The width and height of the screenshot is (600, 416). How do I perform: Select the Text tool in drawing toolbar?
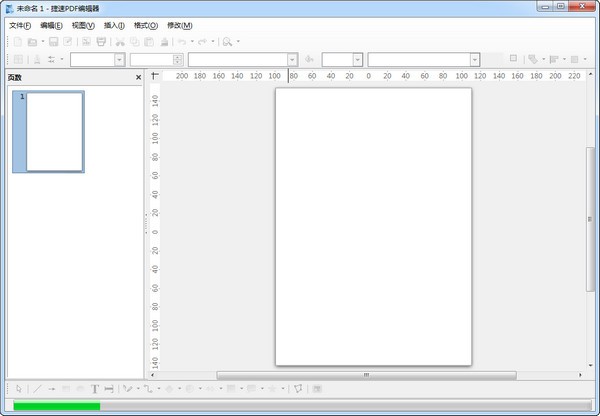(x=95, y=388)
